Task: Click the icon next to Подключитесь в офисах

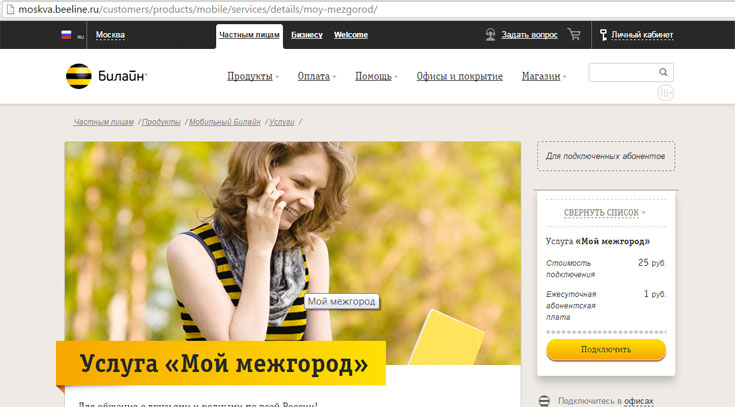Action: click(x=544, y=401)
